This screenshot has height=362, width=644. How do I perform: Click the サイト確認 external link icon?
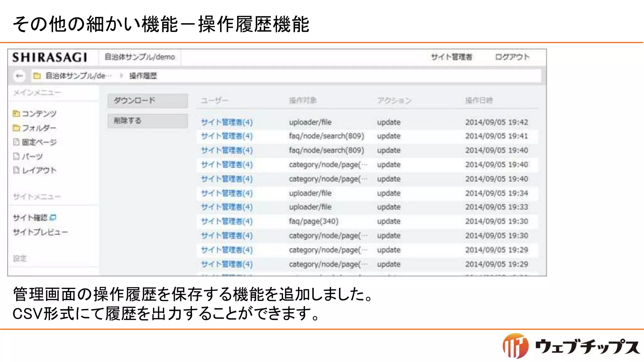tap(53, 217)
